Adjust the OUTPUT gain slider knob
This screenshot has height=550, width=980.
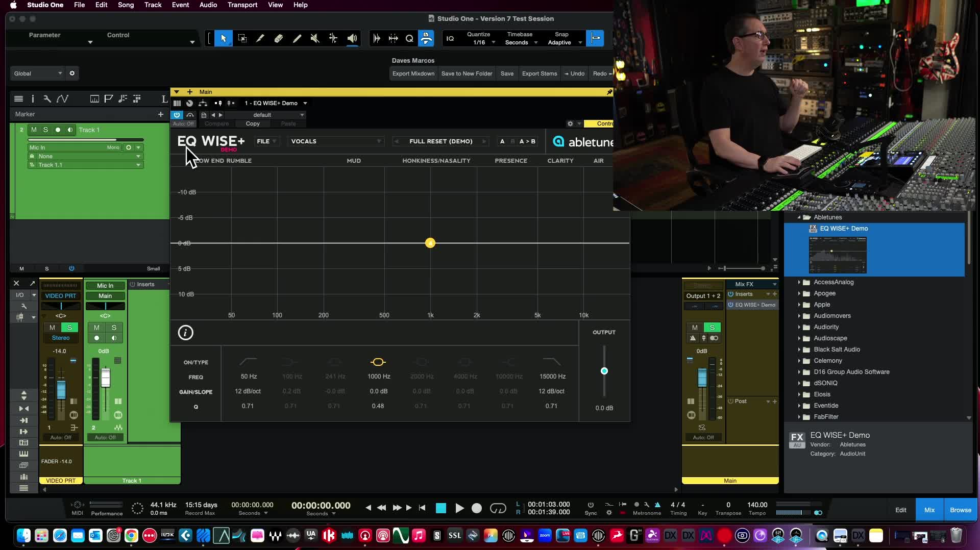tap(604, 371)
